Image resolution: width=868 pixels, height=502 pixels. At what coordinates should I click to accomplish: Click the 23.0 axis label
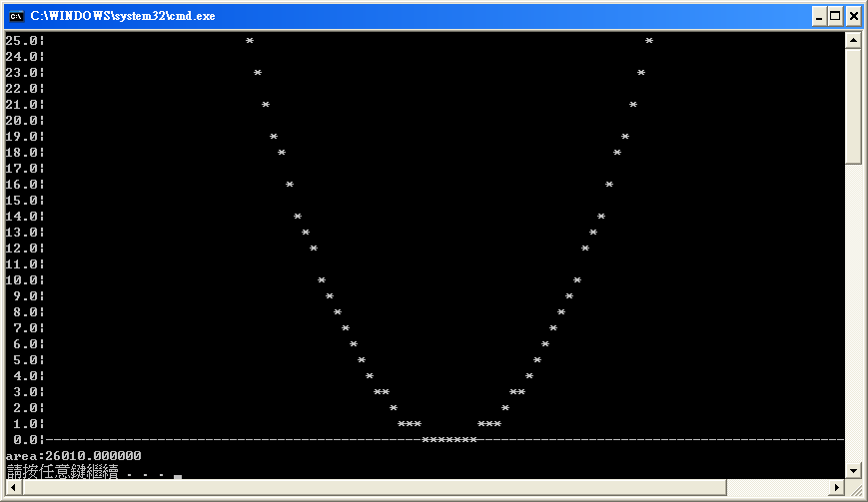(22, 73)
